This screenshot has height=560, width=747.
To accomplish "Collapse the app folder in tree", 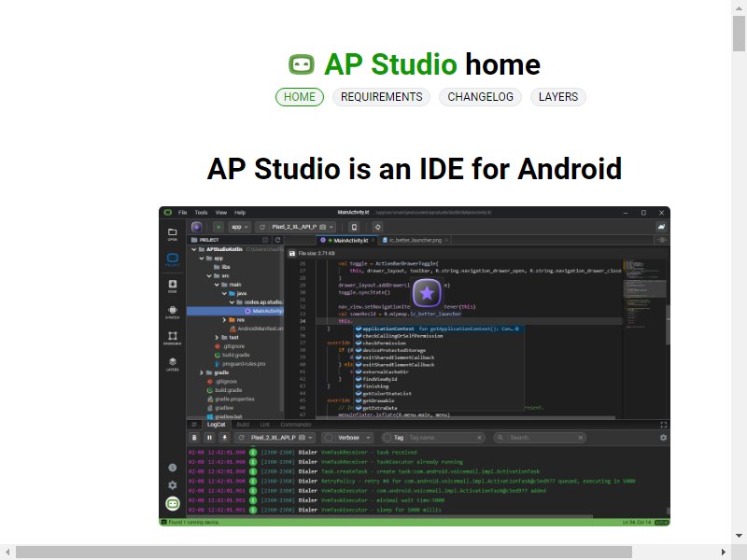I will (202, 259).
